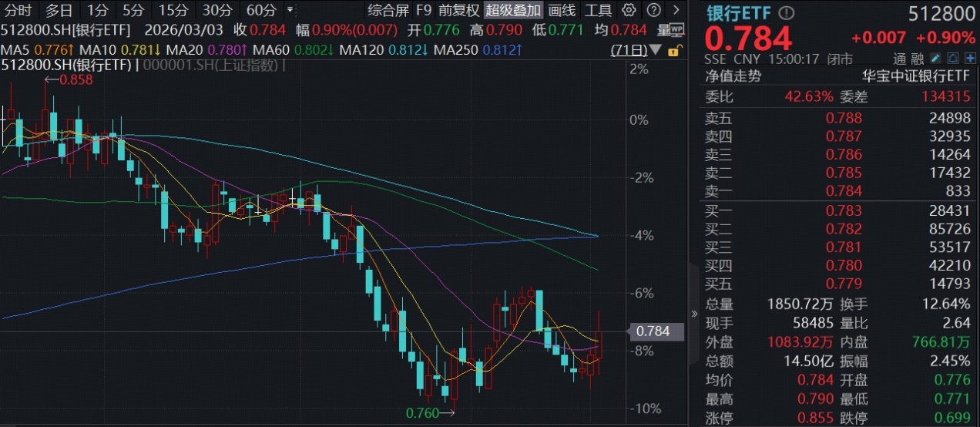This screenshot has height=427, width=980.
Task: Open the 工具 menu
Action: [x=598, y=10]
